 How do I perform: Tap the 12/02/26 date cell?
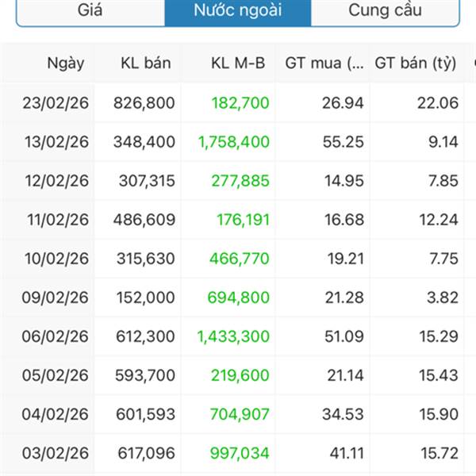click(x=56, y=180)
